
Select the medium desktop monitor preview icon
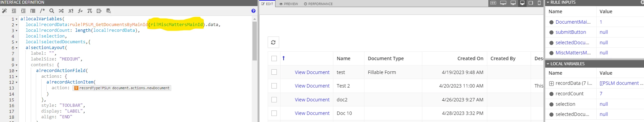click(513, 3)
